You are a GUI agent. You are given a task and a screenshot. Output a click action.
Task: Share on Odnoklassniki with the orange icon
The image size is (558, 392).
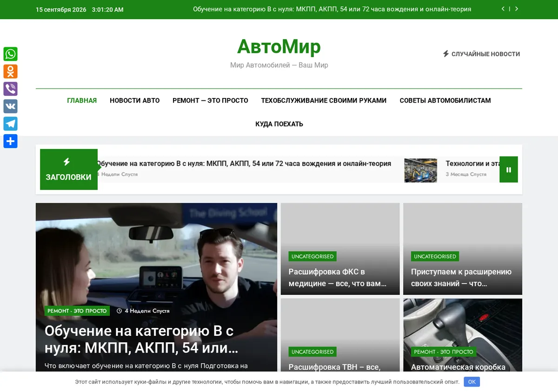point(10,72)
